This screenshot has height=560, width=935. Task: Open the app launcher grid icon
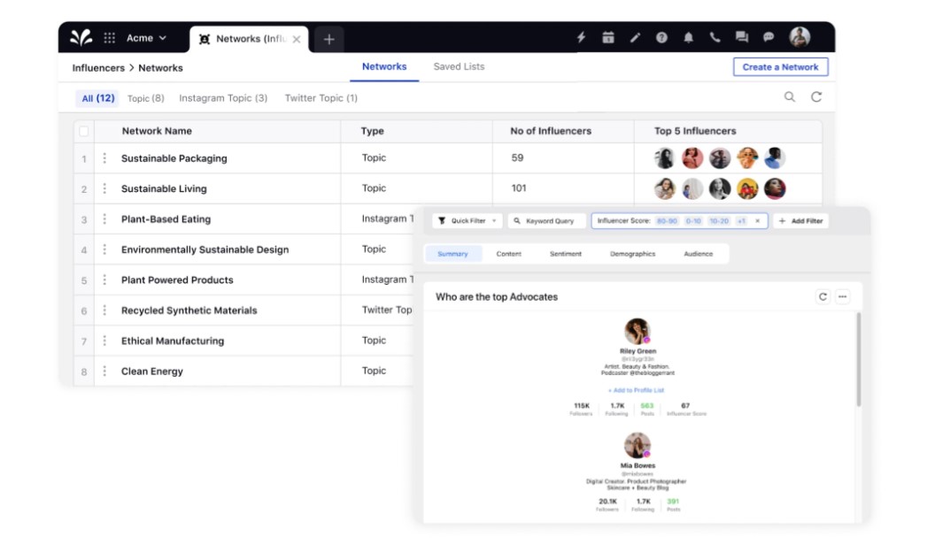coord(110,38)
